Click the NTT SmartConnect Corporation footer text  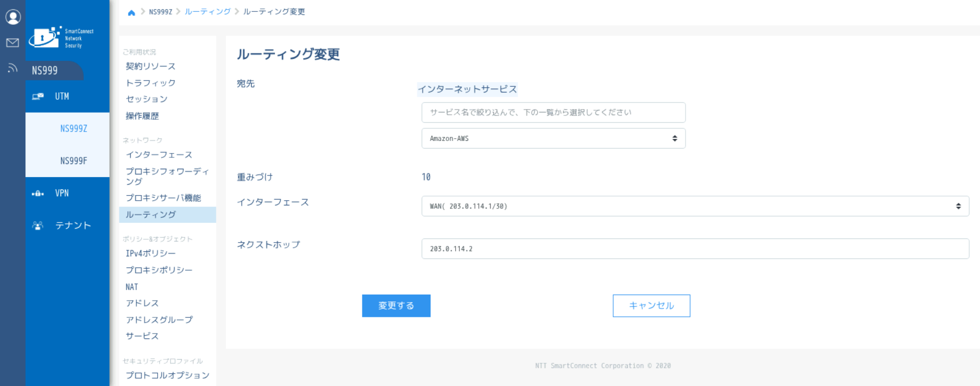coord(603,366)
